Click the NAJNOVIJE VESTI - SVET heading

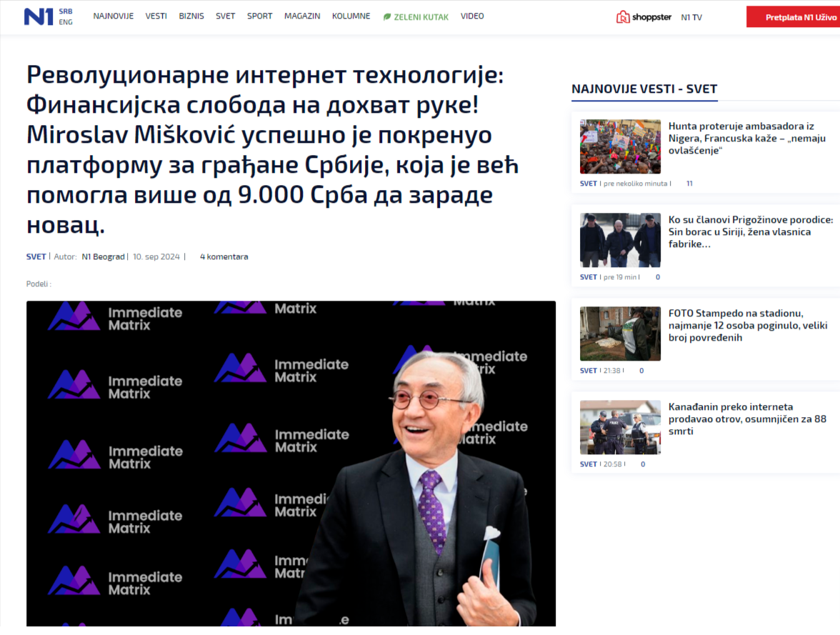pos(644,89)
